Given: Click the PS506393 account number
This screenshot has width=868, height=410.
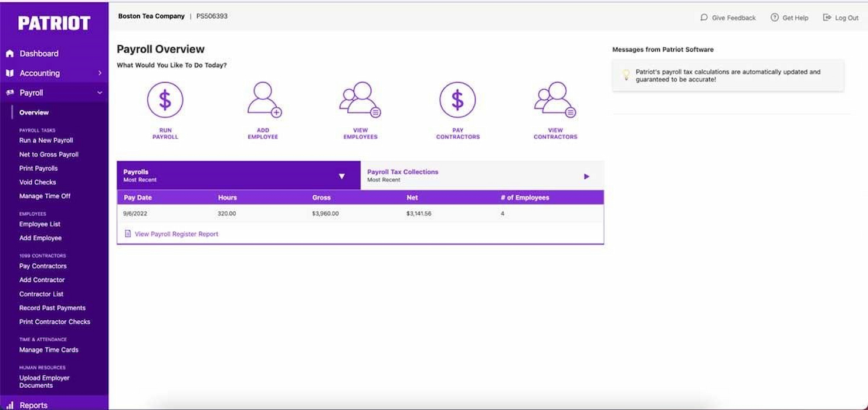Looking at the screenshot, I should tap(212, 16).
